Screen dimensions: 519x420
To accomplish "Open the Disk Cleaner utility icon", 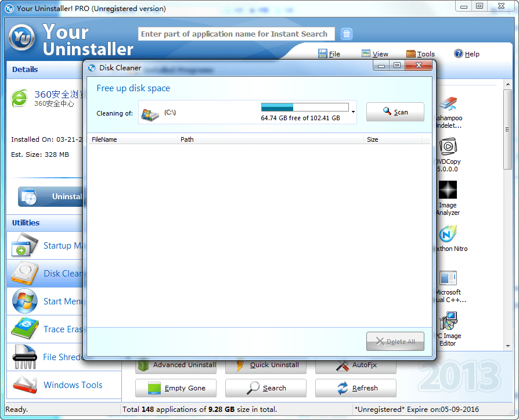I will tap(24, 273).
